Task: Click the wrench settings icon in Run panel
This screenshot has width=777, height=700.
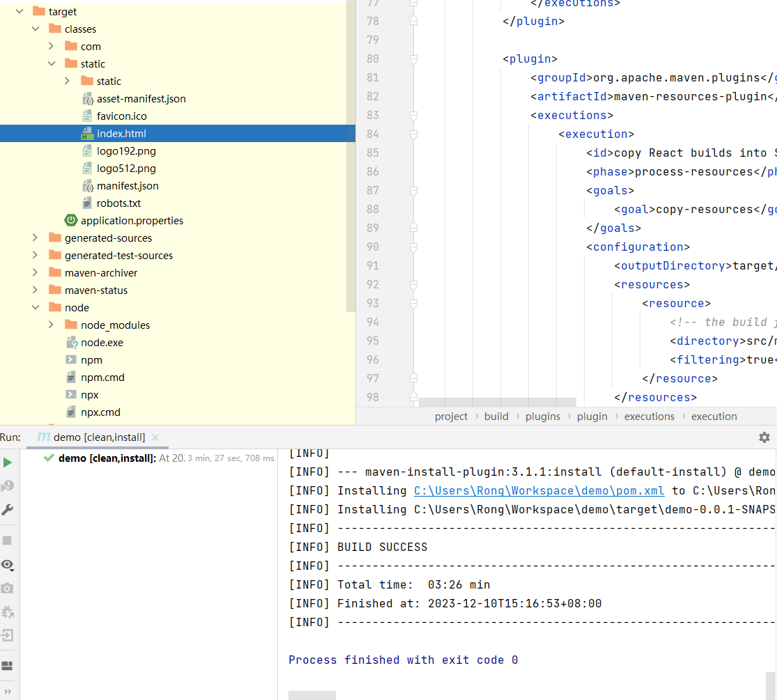Action: click(x=8, y=510)
